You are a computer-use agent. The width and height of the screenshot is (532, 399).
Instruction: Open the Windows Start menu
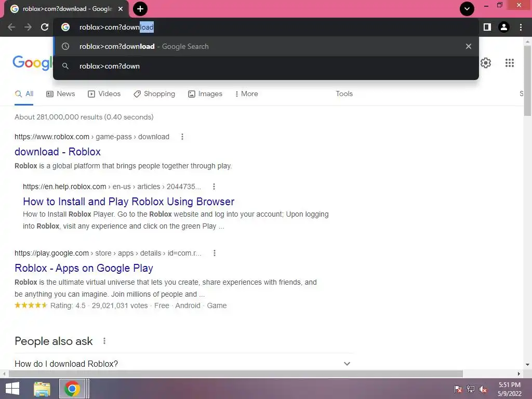12,389
